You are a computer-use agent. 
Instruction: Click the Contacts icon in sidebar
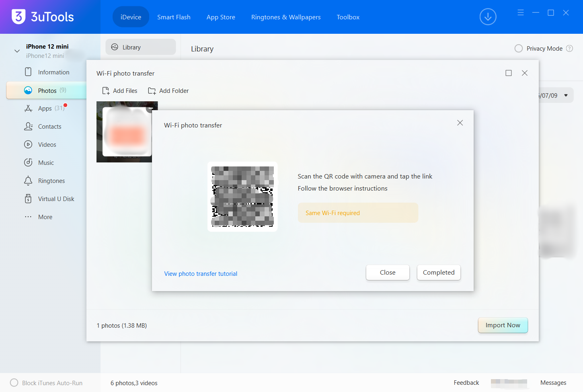coord(28,126)
